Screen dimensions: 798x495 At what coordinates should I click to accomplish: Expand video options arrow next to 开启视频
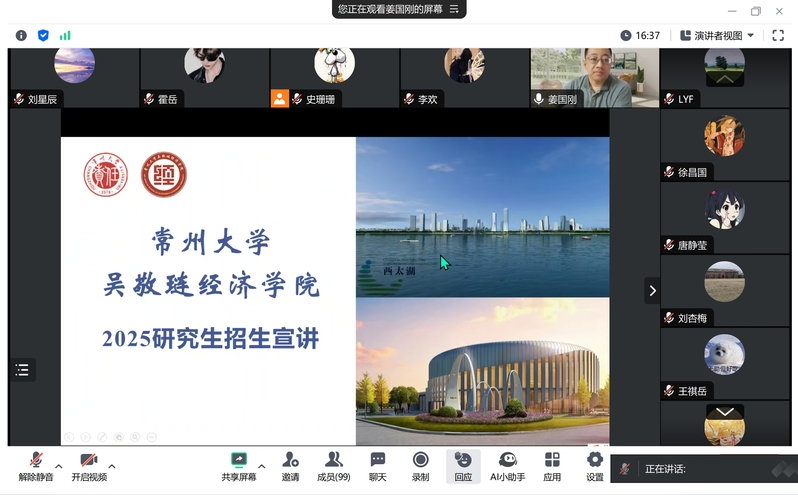tap(112, 466)
